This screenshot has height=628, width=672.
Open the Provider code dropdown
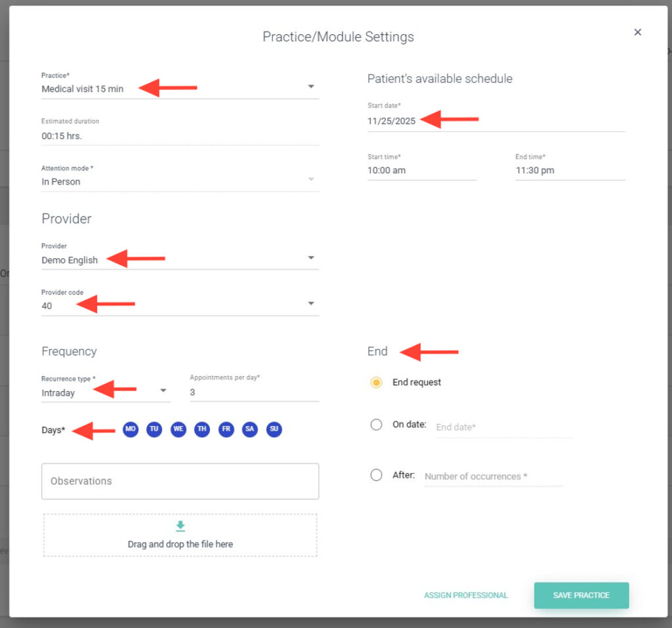pos(311,304)
